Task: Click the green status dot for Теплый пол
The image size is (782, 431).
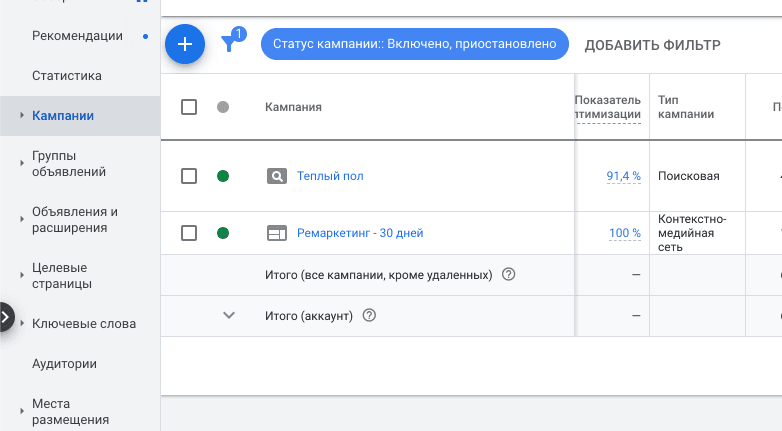Action: tap(223, 176)
